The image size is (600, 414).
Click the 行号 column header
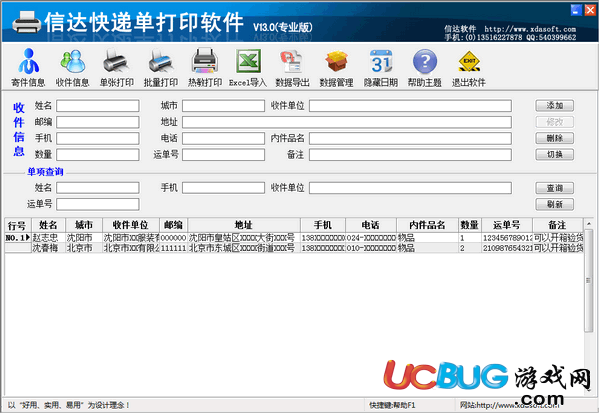tap(18, 225)
